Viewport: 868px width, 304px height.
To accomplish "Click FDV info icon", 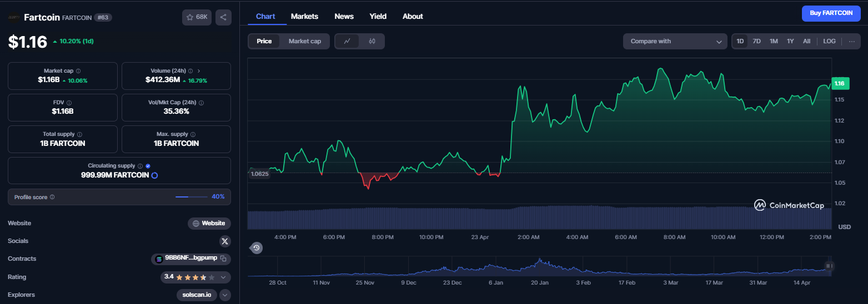I will click(x=69, y=103).
